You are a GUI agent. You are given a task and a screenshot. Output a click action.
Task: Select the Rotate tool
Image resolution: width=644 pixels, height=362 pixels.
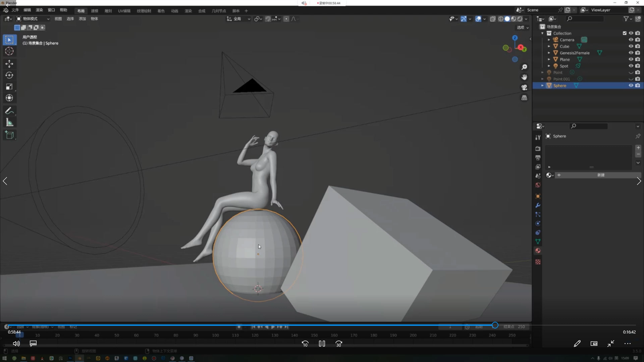coord(9,75)
